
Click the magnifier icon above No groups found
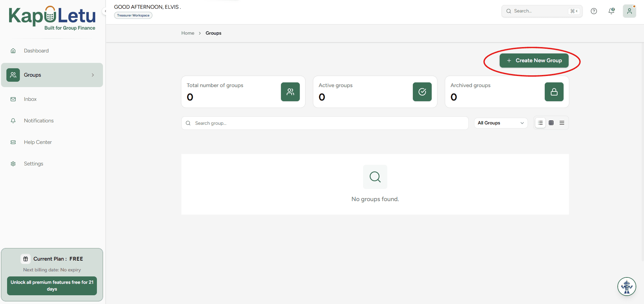[x=375, y=177]
